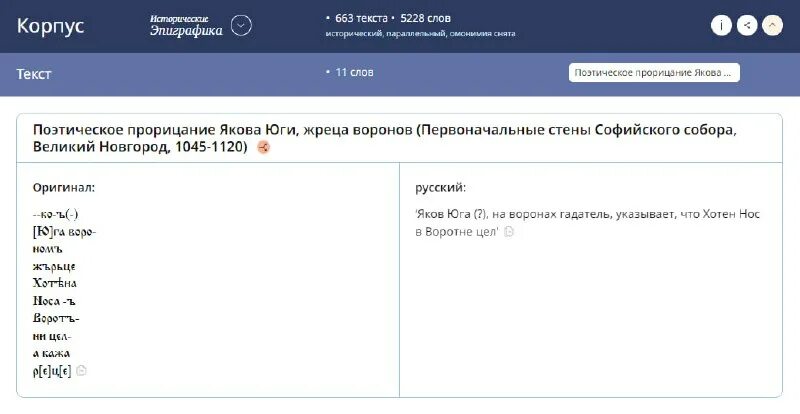Screen dimensions: 800x414
Task: Click the share icon in header
Action: tap(747, 26)
